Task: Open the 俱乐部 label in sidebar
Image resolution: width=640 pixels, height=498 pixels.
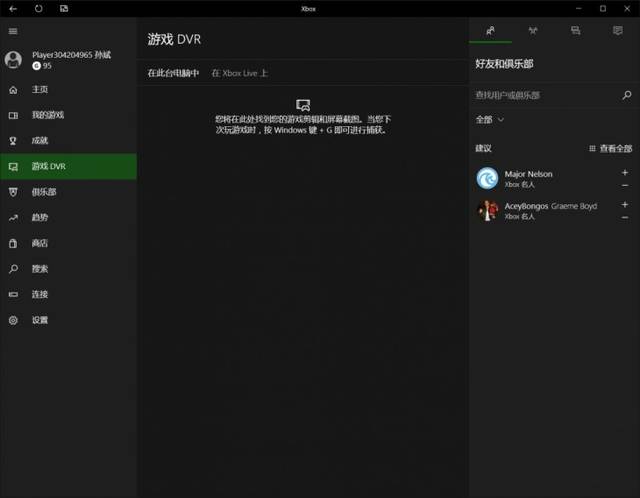Action: [44, 192]
